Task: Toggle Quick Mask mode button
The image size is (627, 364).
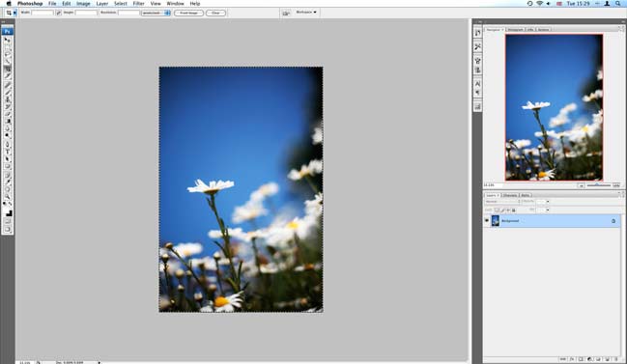Action: (8, 221)
